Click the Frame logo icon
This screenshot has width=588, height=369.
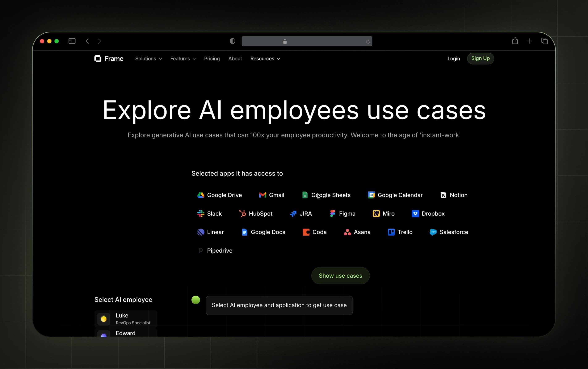tap(98, 59)
